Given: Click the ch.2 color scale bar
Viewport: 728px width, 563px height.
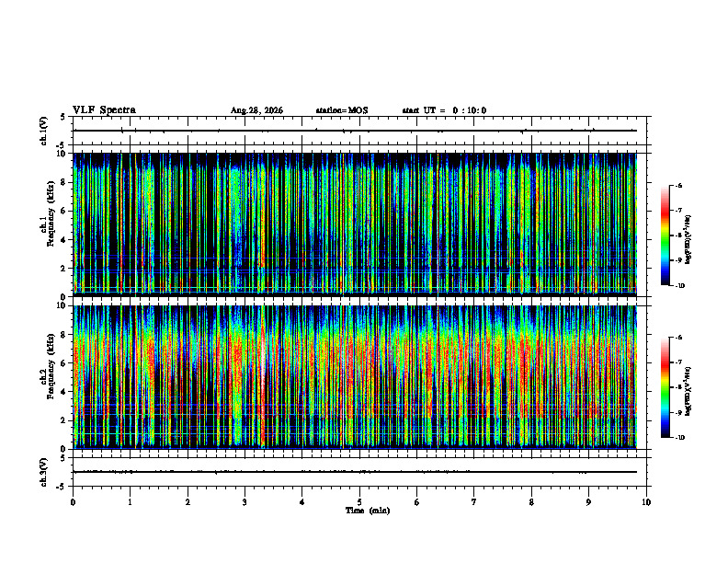Looking at the screenshot, I should tap(665, 387).
